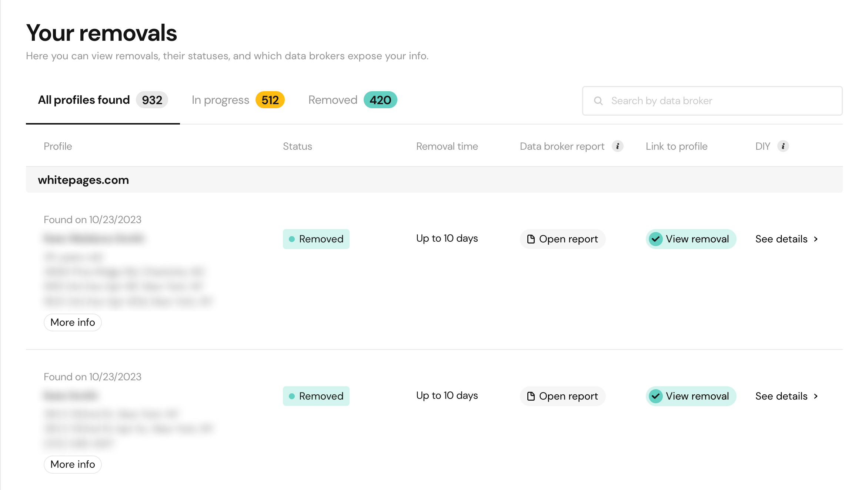
Task: Click the search magnifier icon
Action: click(598, 101)
